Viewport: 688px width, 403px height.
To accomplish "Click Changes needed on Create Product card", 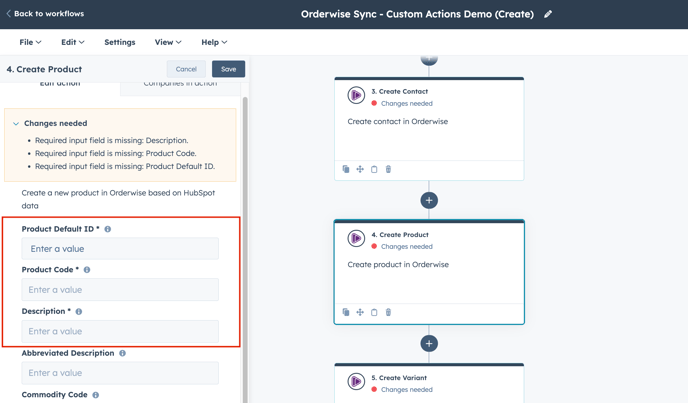I will point(407,247).
